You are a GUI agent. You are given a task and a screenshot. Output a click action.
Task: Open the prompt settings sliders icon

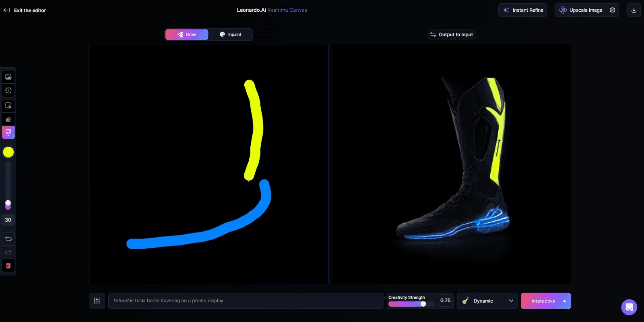pyautogui.click(x=97, y=301)
